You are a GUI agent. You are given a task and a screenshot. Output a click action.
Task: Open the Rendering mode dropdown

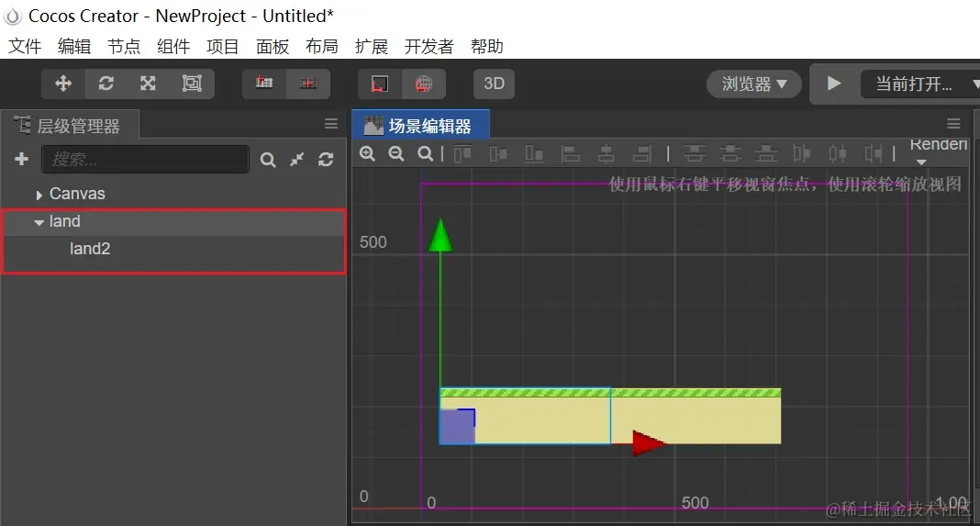[x=938, y=151]
